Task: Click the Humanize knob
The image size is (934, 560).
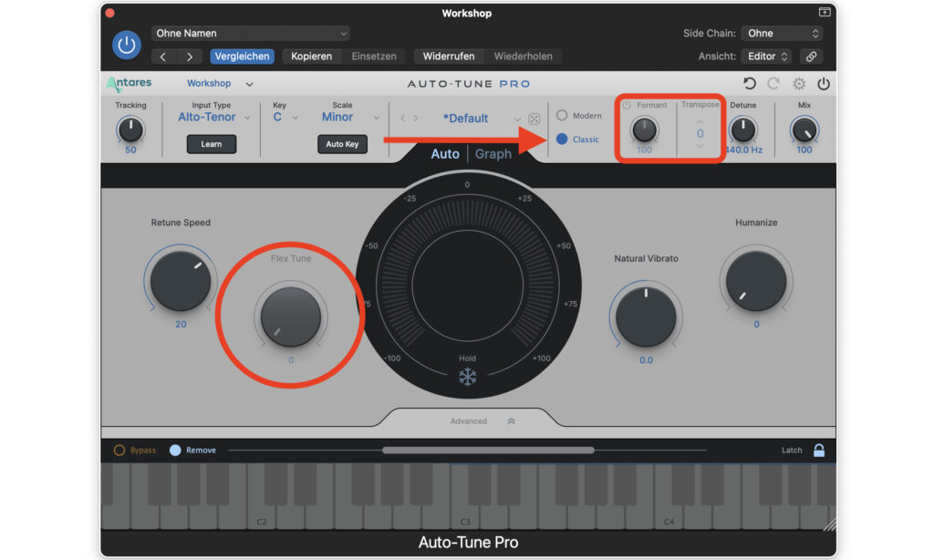Action: pos(756,281)
